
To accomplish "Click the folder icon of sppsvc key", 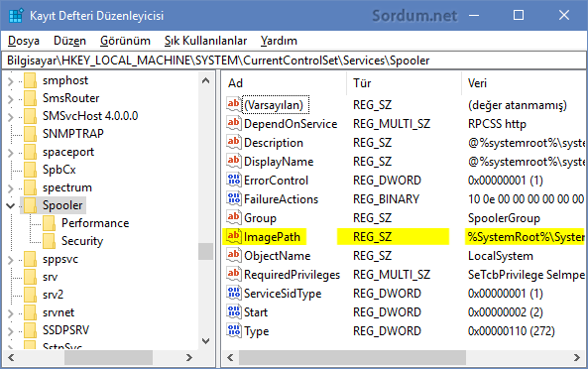I will [x=31, y=259].
